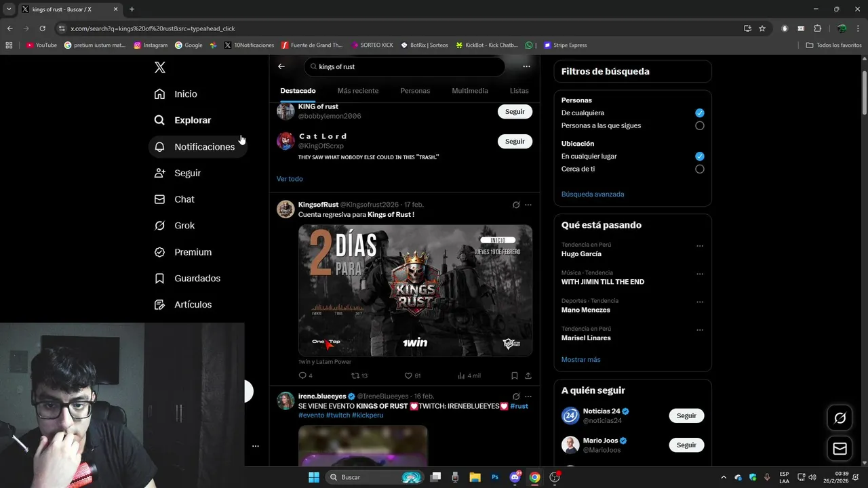Open the floating Grok button
Image resolution: width=868 pixels, height=488 pixels.
(840, 418)
